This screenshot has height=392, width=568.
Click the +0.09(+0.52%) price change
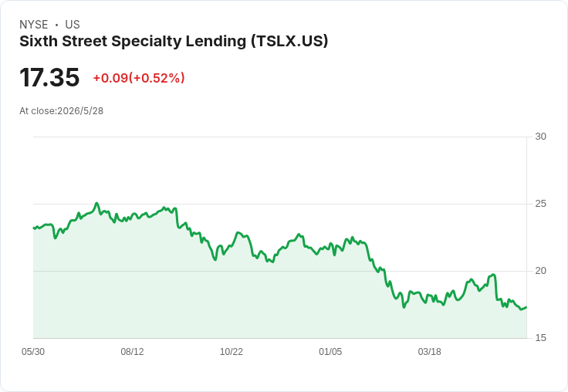pos(139,78)
